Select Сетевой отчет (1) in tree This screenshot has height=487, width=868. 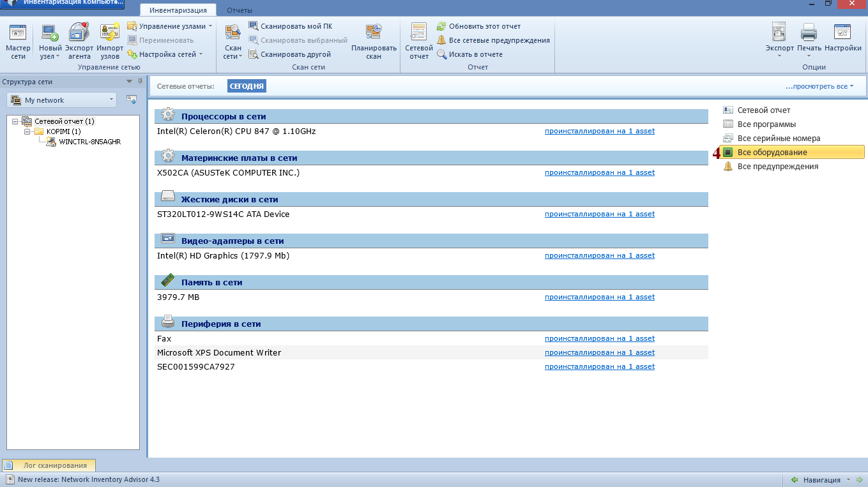[64, 121]
